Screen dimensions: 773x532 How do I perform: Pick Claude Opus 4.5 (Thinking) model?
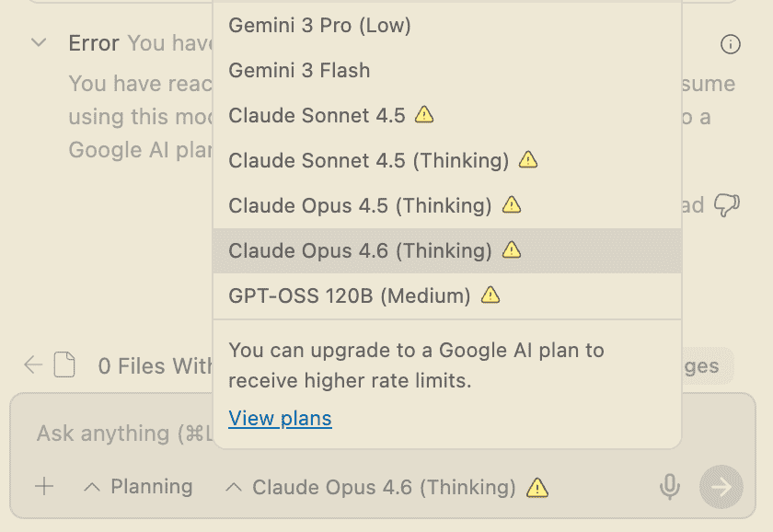pos(360,205)
